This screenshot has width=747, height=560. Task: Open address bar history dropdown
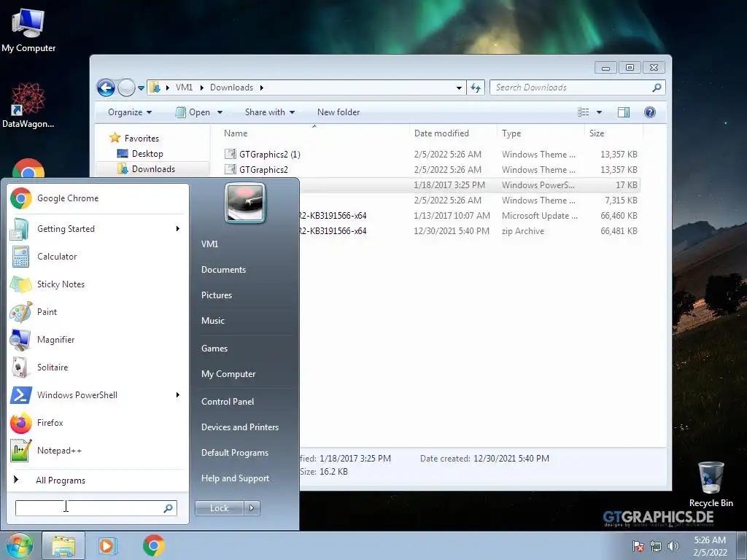coord(459,88)
